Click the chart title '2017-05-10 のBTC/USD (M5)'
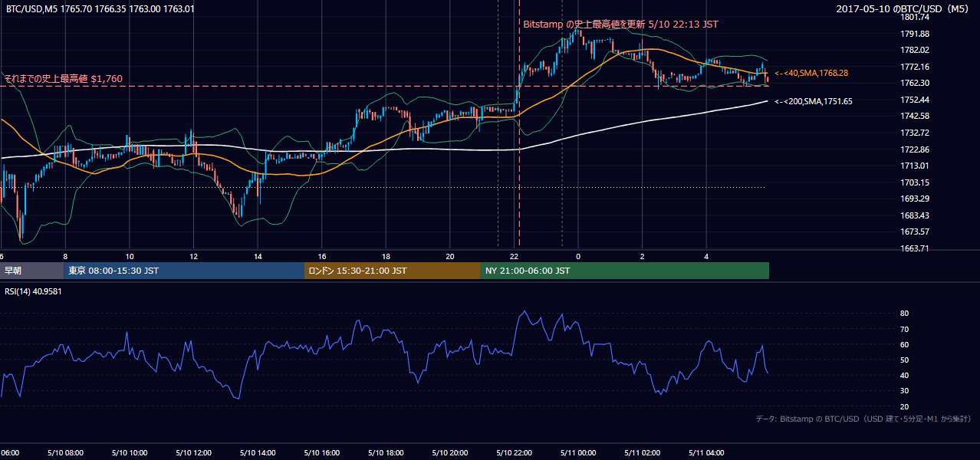Image resolution: width=980 pixels, height=460 pixels. [x=903, y=9]
